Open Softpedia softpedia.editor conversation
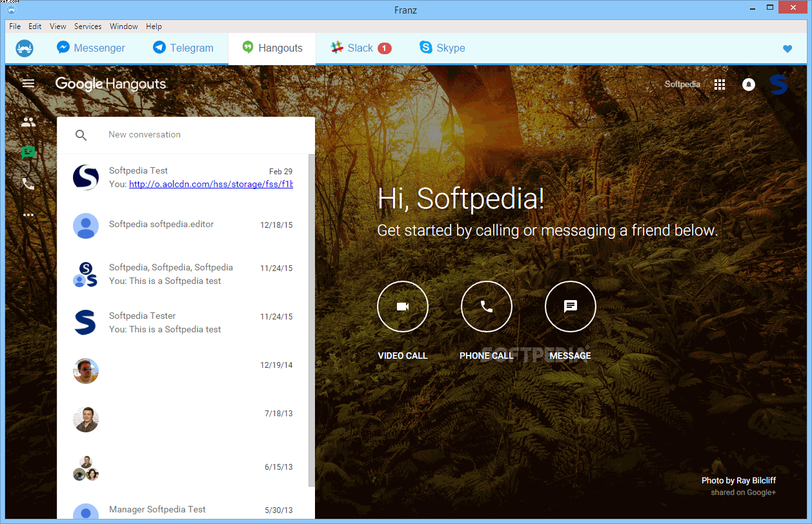Viewport: 812px width, 524px height. (183, 226)
